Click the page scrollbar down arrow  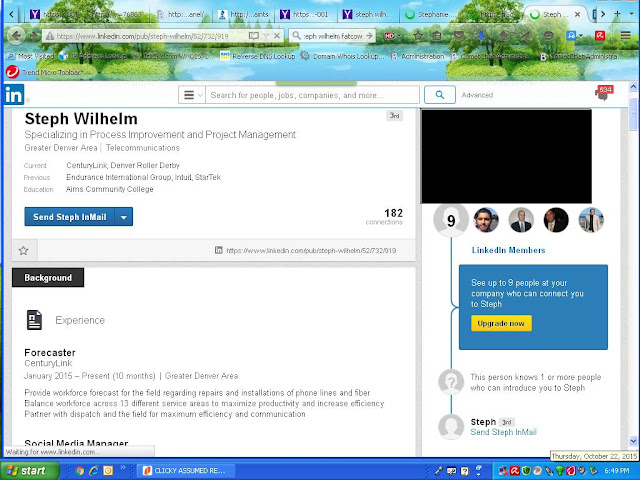pos(633,441)
